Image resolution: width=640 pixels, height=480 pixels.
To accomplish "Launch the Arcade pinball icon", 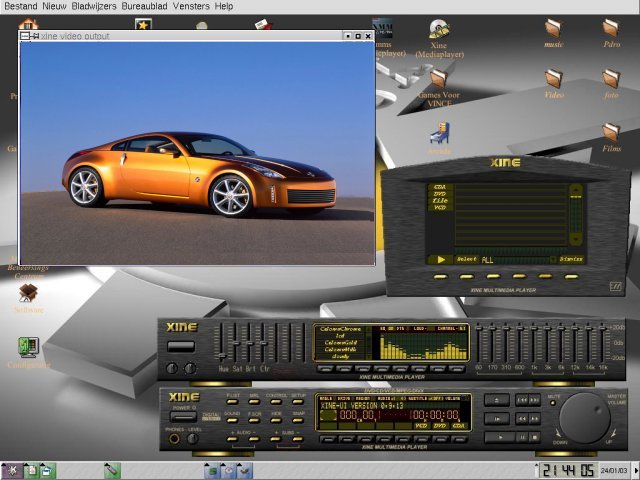I will coord(440,133).
